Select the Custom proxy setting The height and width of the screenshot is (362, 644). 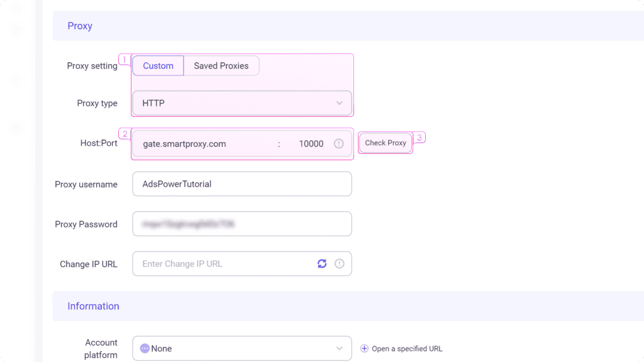[x=158, y=66]
